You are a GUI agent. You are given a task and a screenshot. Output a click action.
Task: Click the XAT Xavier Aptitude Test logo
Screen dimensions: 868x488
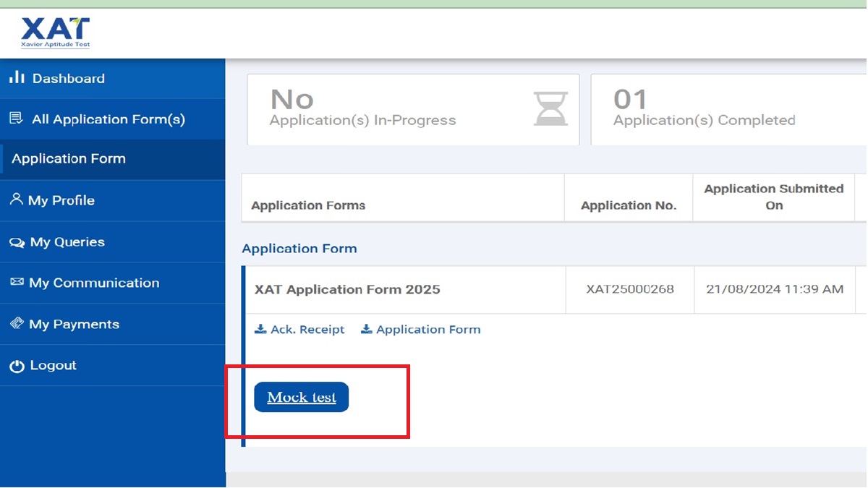point(56,32)
